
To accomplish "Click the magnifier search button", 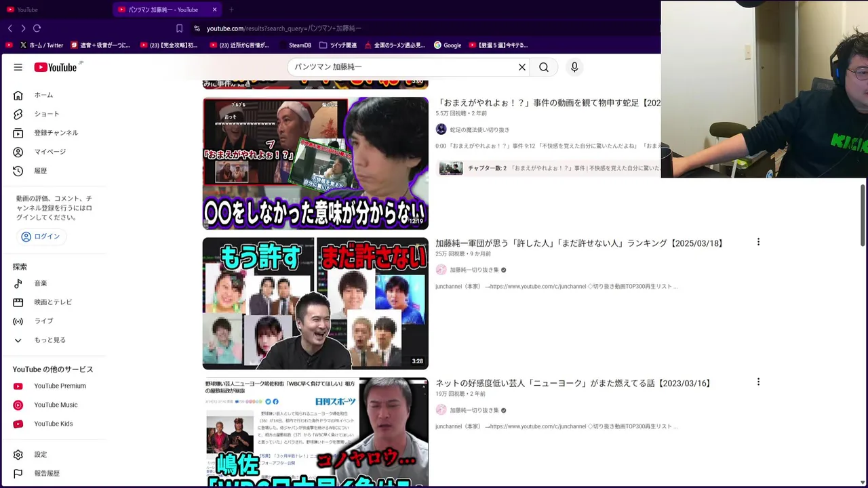I will click(x=544, y=67).
